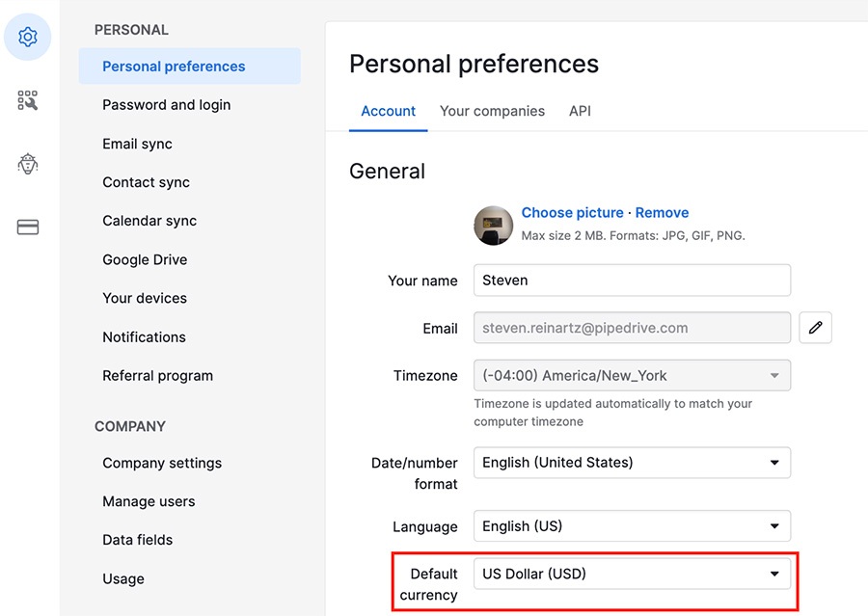
Task: Open the Notifications settings page
Action: [144, 337]
